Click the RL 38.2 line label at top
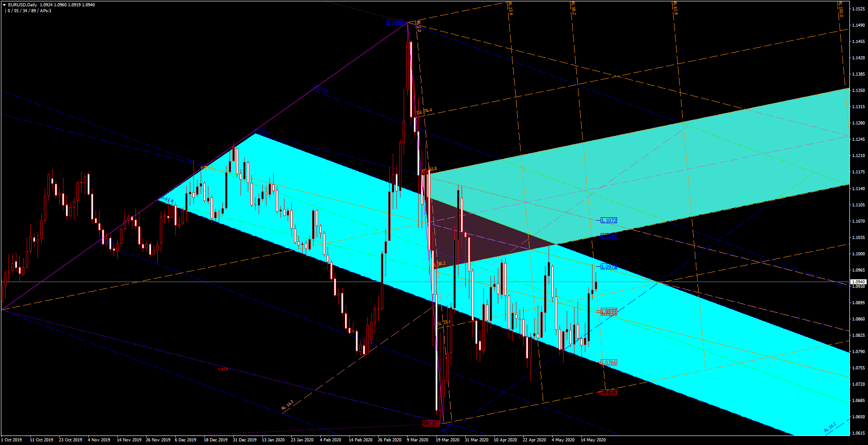 573,9
